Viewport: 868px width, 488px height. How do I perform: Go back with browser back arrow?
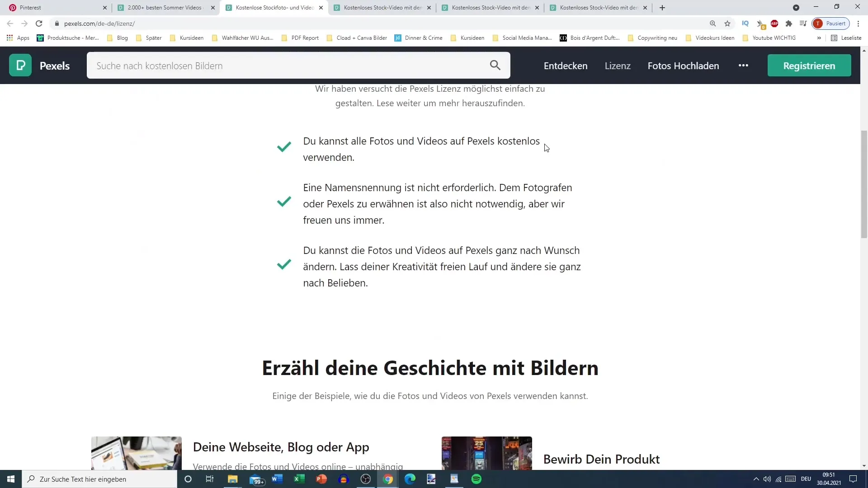click(x=10, y=23)
